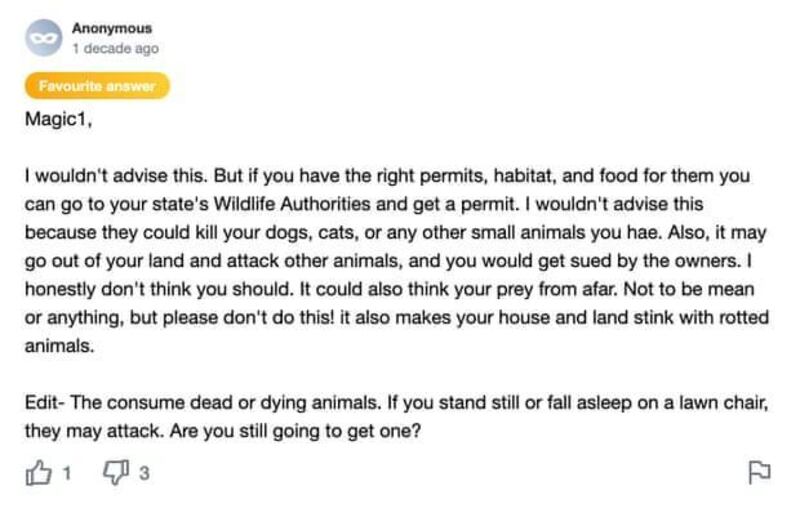The height and width of the screenshot is (508, 800).
Task: Click the line starting 'I wouldn't advise this'
Action: pyautogui.click(x=386, y=178)
